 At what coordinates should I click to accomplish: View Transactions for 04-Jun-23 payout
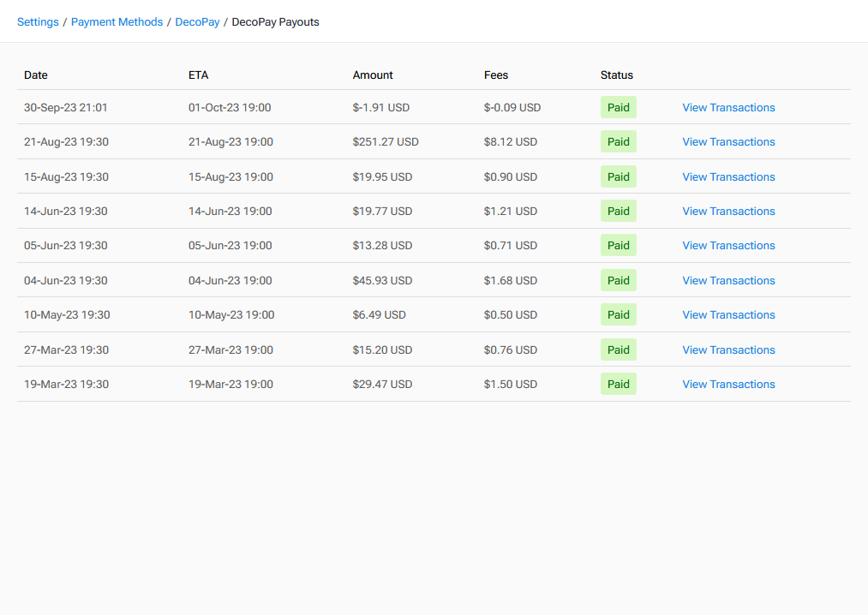728,280
